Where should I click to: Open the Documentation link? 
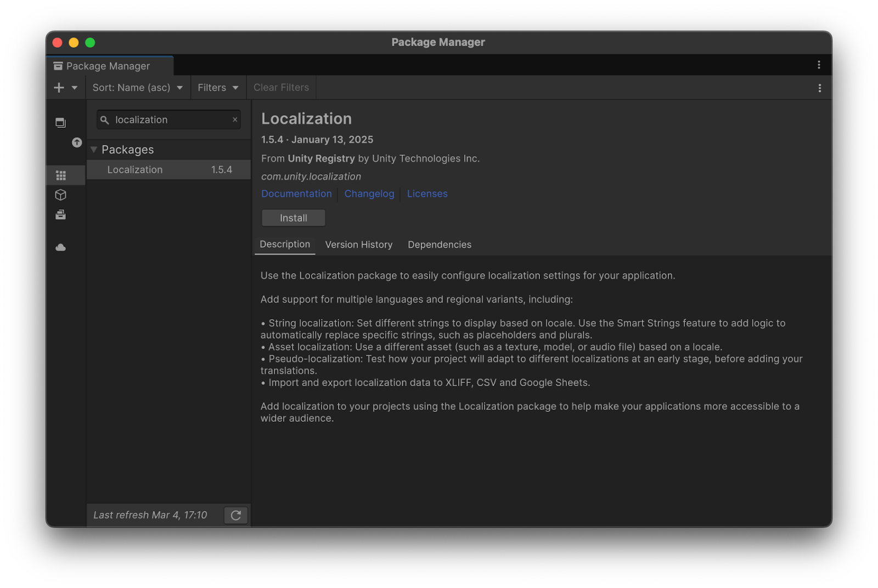(296, 194)
